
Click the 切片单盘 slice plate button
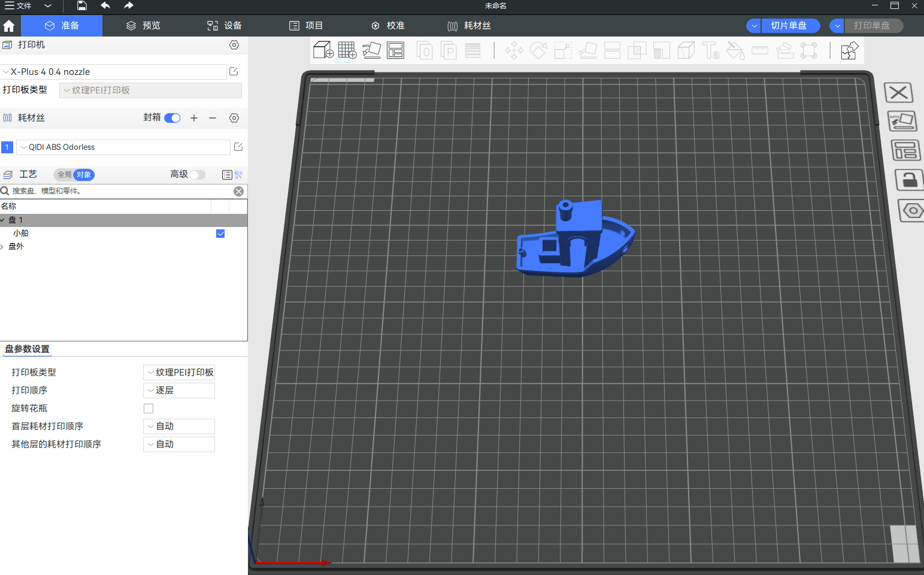tap(789, 26)
